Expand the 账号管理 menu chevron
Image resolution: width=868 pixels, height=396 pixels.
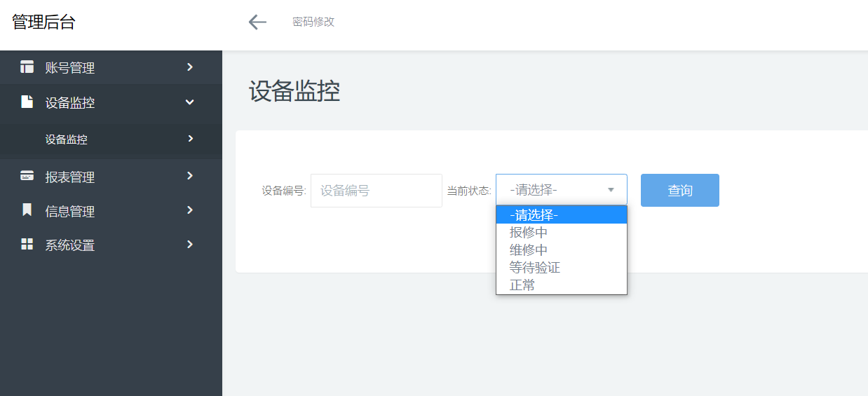pyautogui.click(x=190, y=67)
